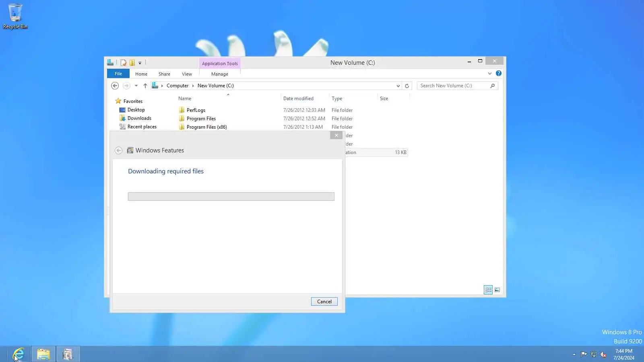
Task: Click New folder in the quick access toolbar
Action: (x=132, y=63)
